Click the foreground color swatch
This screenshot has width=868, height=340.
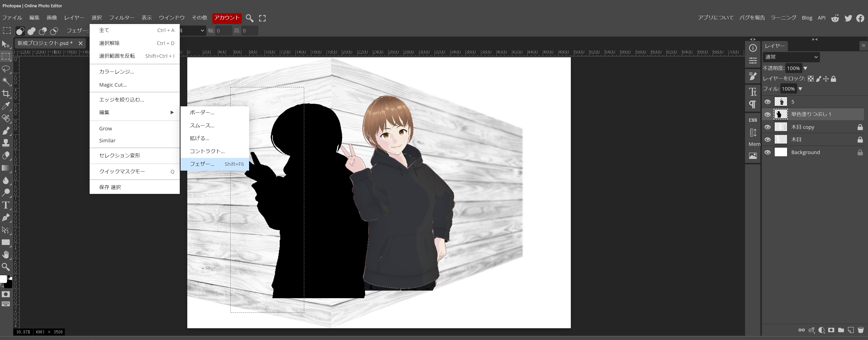point(3,279)
